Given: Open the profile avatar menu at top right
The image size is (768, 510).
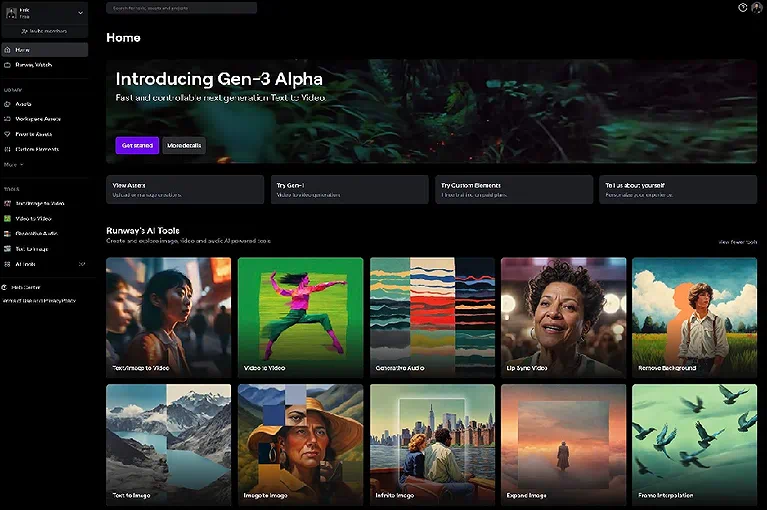Looking at the screenshot, I should coord(758,7).
